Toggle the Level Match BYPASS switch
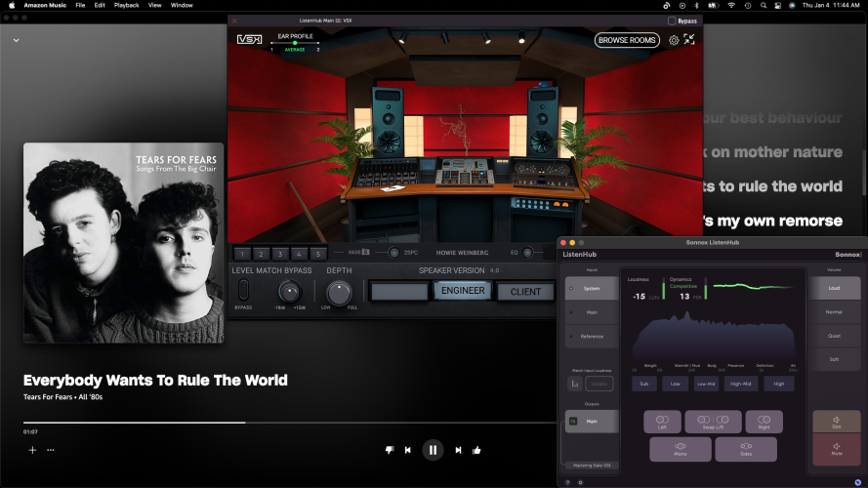Viewport: 868px width, 488px height. click(x=243, y=290)
